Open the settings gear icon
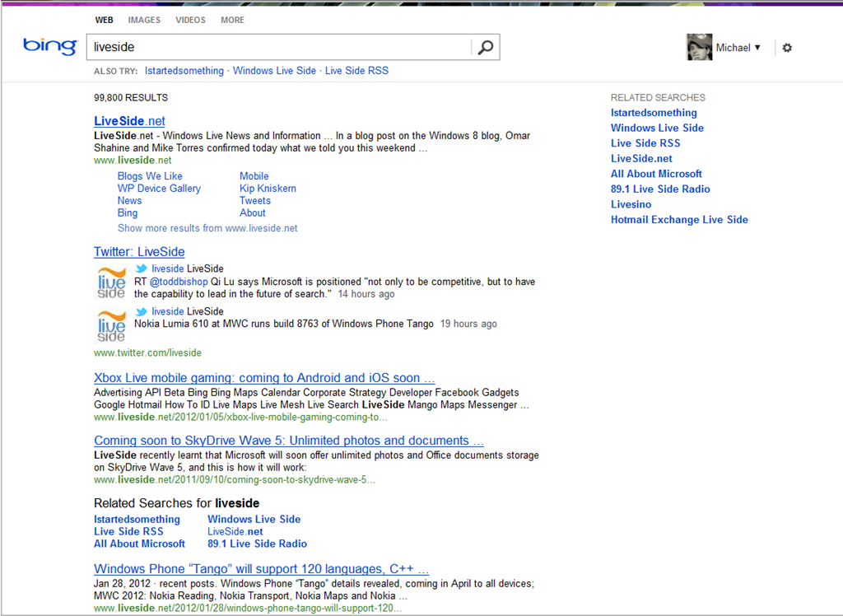Screen dimensions: 843x616 [x=787, y=48]
